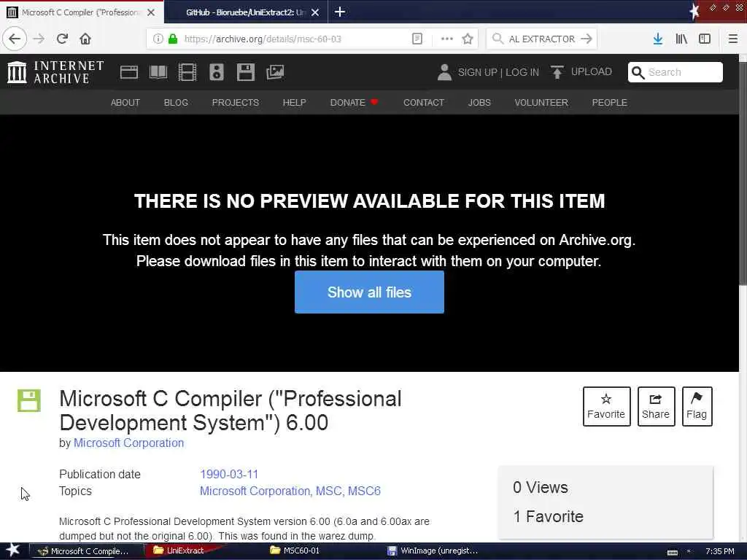747x560 pixels.
Task: Switch to UniExtract taskbar window
Action: (185, 551)
